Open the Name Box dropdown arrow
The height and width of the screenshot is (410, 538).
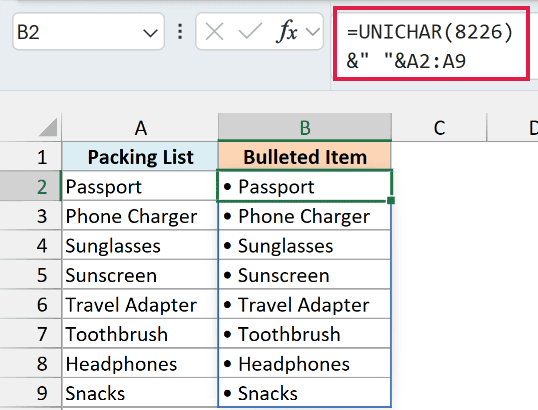pyautogui.click(x=150, y=33)
